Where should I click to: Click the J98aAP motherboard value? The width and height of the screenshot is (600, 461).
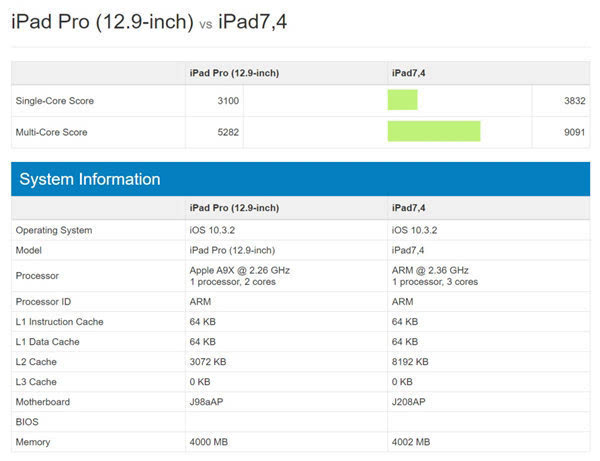pyautogui.click(x=206, y=402)
